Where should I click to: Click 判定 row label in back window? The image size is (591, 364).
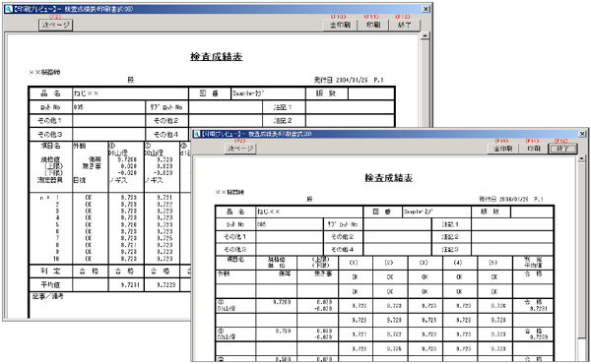pyautogui.click(x=50, y=271)
